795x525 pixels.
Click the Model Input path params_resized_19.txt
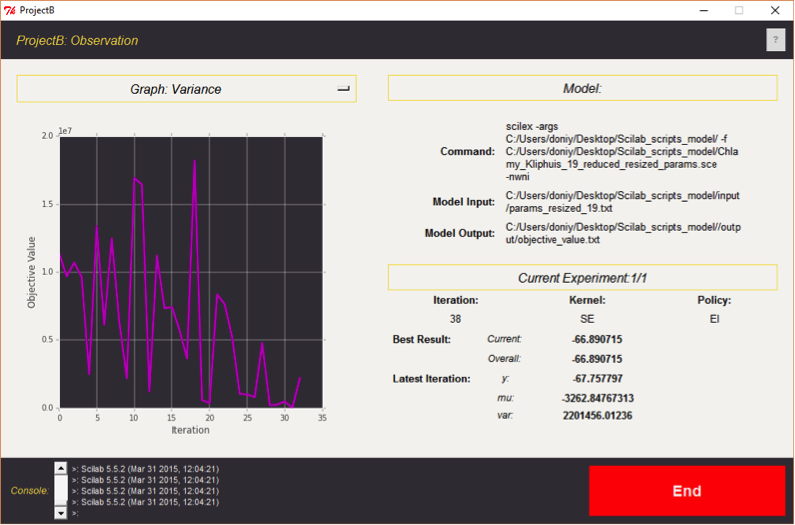622,202
